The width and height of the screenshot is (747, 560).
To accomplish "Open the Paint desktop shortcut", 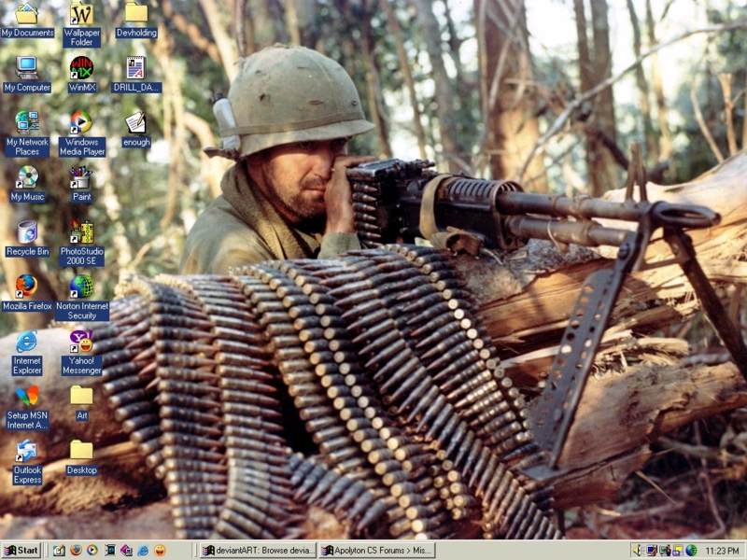I will click(81, 177).
